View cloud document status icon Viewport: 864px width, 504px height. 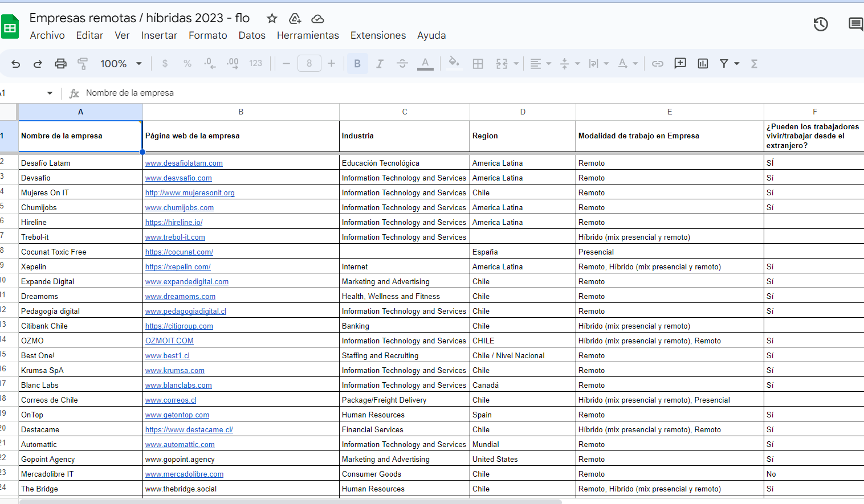pyautogui.click(x=317, y=19)
